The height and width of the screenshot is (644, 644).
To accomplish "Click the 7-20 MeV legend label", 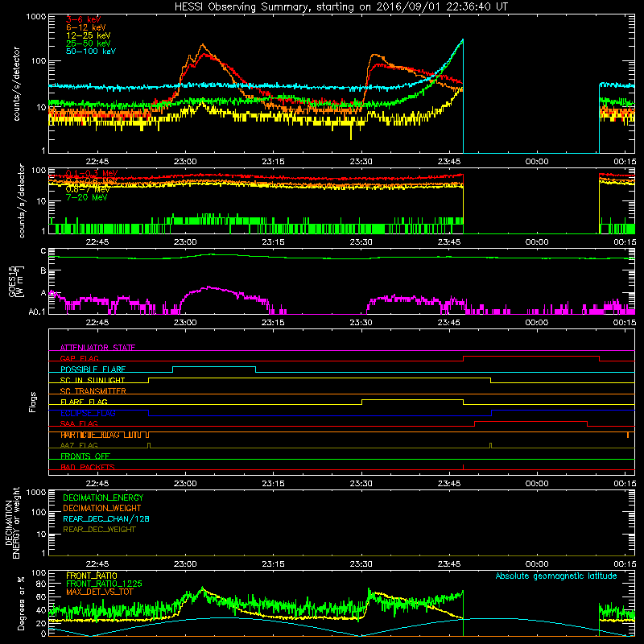I will click(86, 197).
